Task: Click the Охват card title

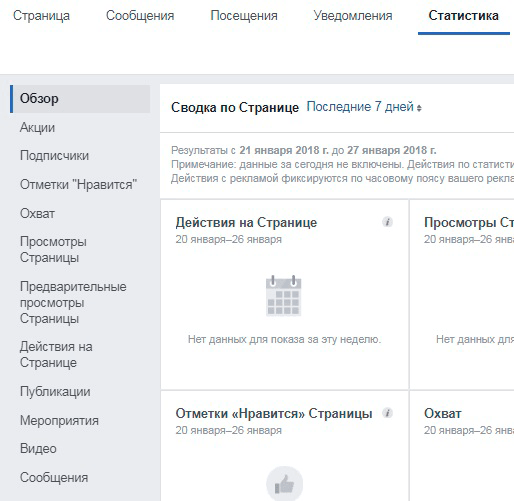Action: click(x=443, y=413)
